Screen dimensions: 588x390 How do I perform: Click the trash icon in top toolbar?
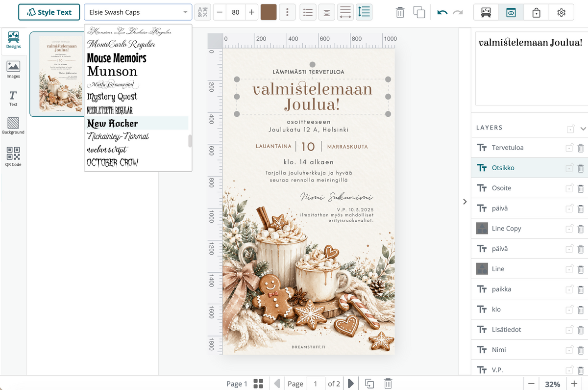(x=400, y=12)
